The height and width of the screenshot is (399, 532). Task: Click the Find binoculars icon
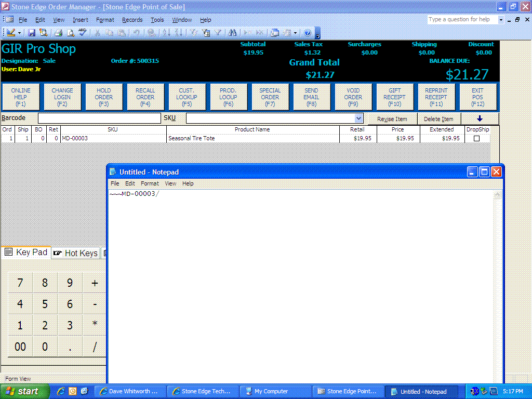232,33
